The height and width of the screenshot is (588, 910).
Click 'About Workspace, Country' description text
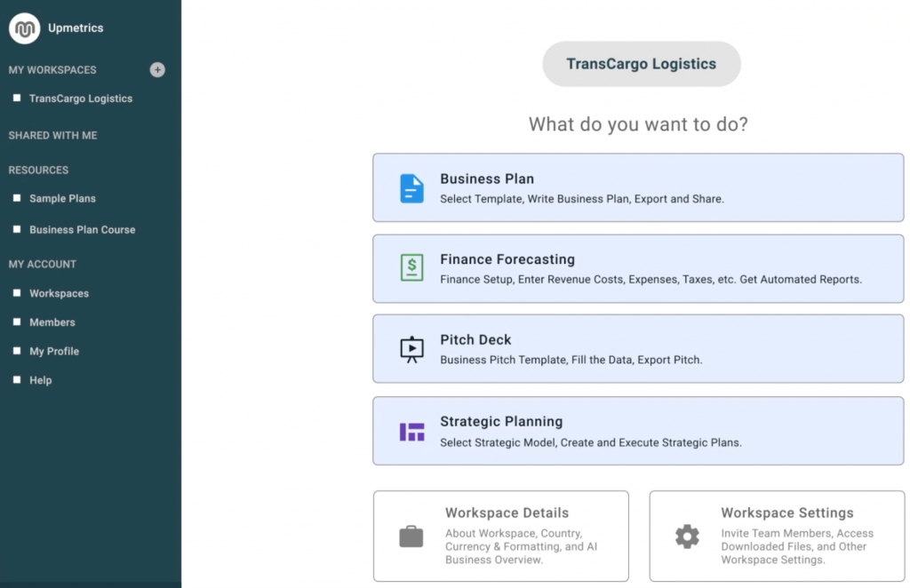521,546
